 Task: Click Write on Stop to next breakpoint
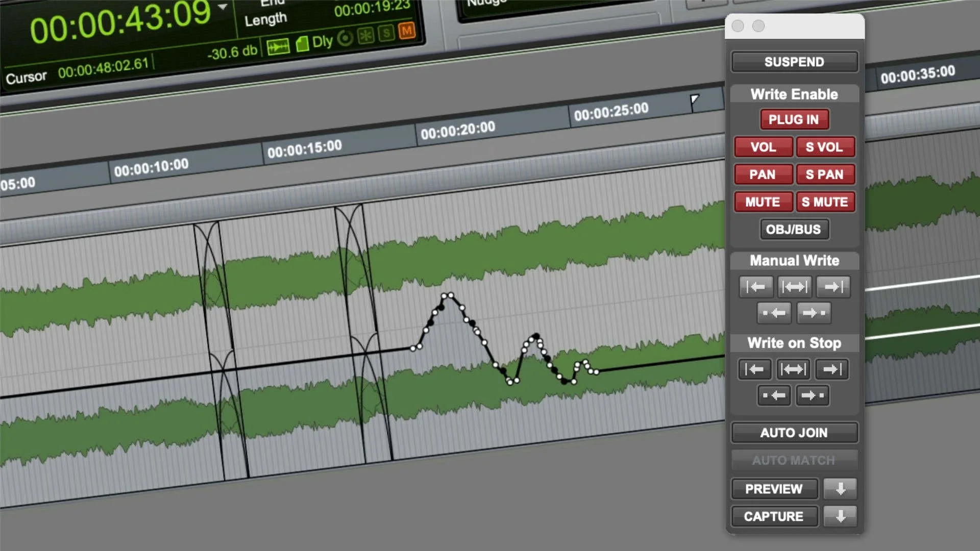[812, 395]
